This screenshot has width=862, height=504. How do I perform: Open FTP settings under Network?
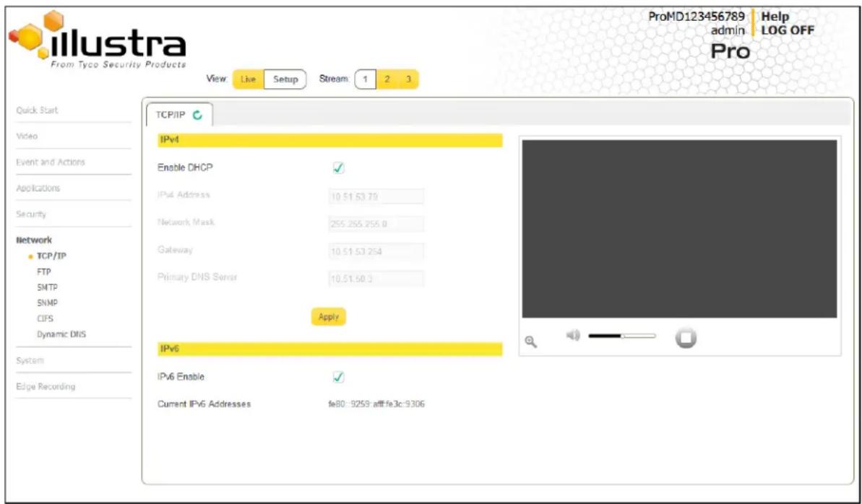(x=43, y=271)
